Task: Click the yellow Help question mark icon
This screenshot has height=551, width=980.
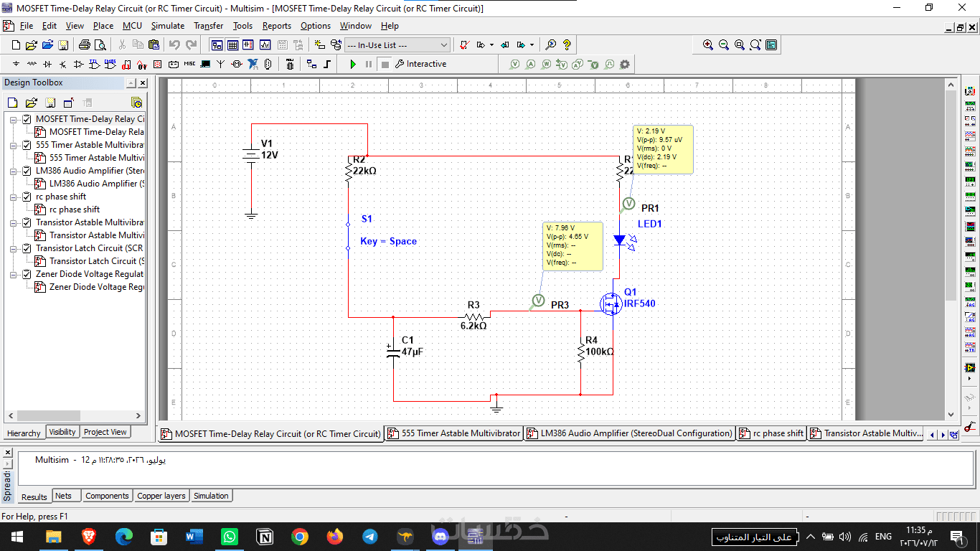Action: coord(567,44)
